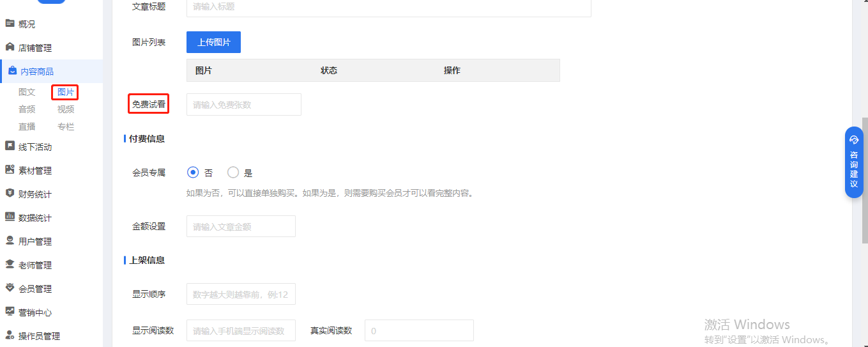The image size is (868, 347).
Task: Click the 图片 column header
Action: point(204,70)
